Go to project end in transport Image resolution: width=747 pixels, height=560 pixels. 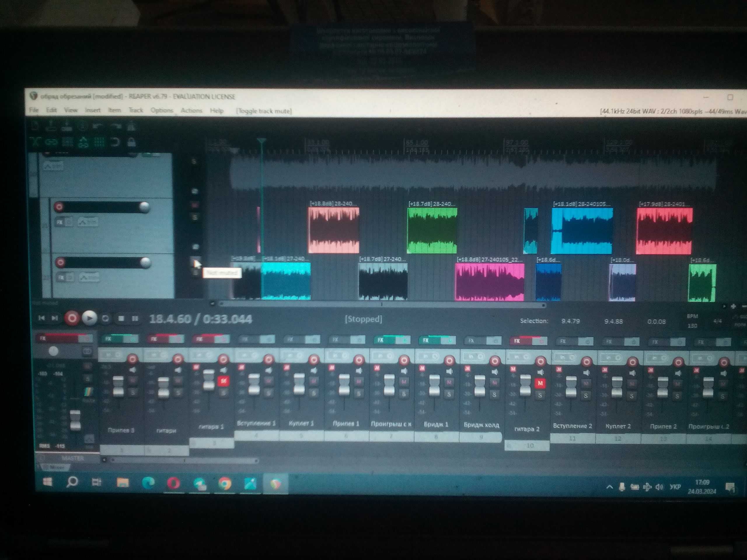point(54,318)
